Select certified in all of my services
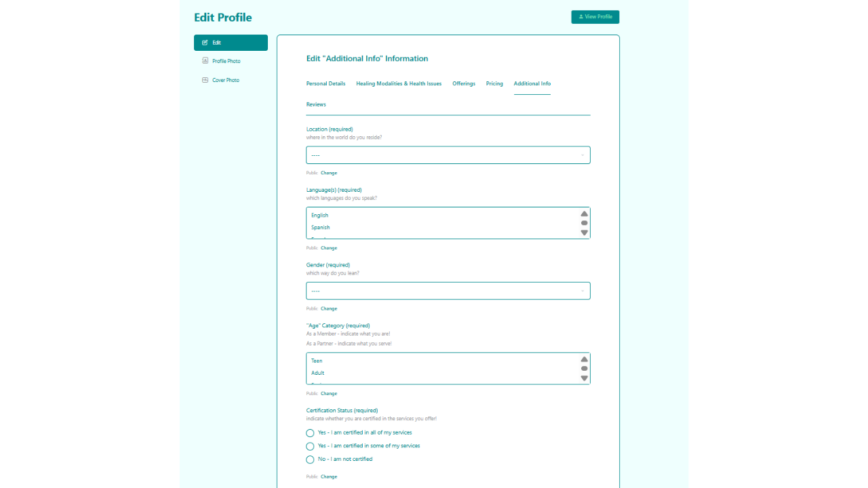Image resolution: width=868 pixels, height=488 pixels. click(x=310, y=433)
